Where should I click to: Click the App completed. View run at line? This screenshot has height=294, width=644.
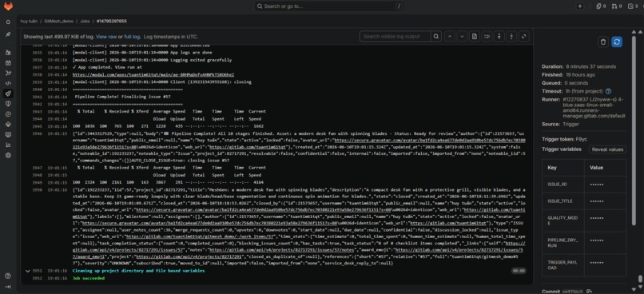point(107,67)
